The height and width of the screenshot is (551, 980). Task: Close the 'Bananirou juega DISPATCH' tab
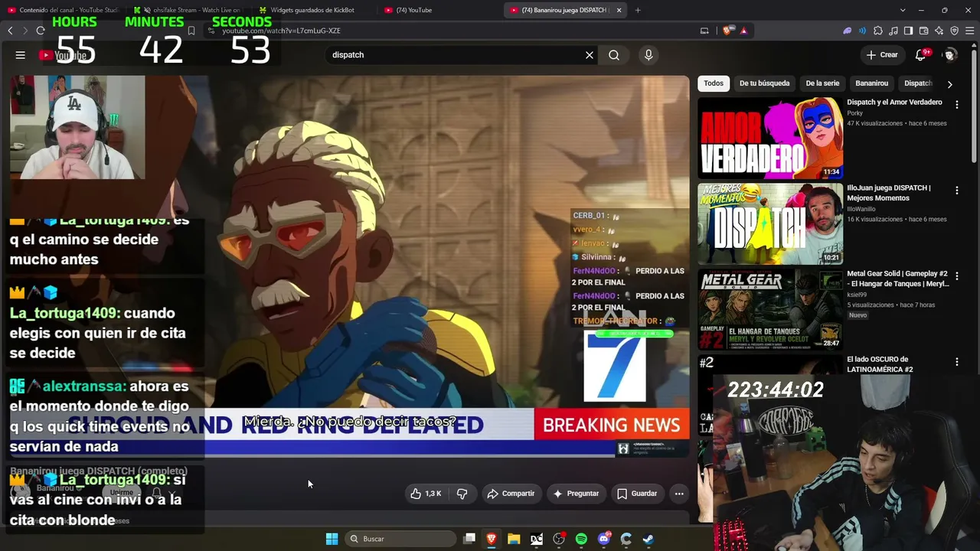(x=619, y=10)
